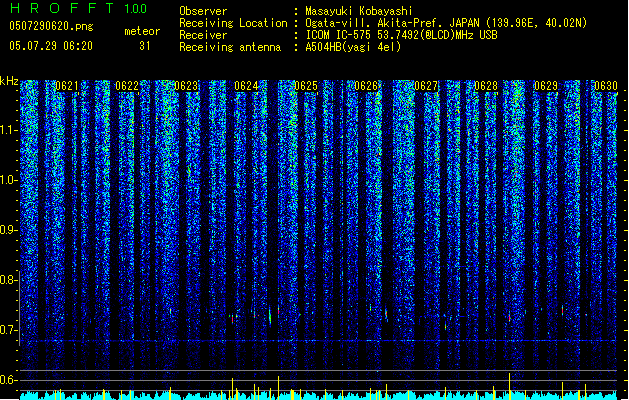Click the Receiving antenna field label
Screen dimensions: 629x400
(230, 47)
